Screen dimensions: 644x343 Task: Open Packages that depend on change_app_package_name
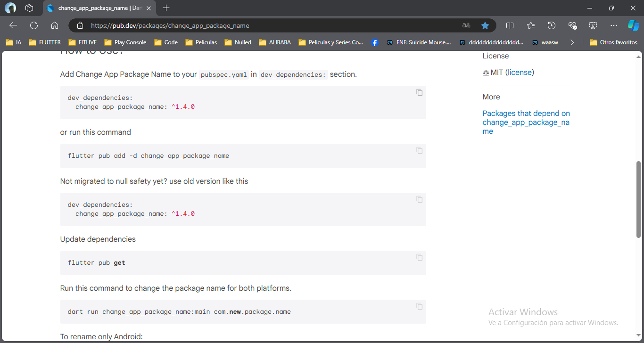pos(526,122)
